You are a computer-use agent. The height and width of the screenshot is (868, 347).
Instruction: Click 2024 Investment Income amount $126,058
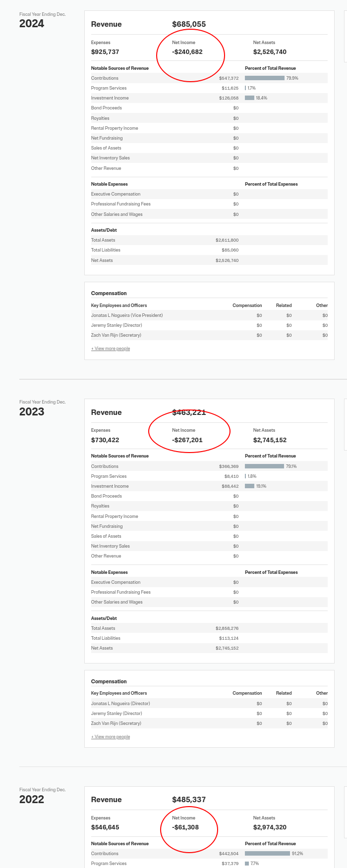pos(229,98)
